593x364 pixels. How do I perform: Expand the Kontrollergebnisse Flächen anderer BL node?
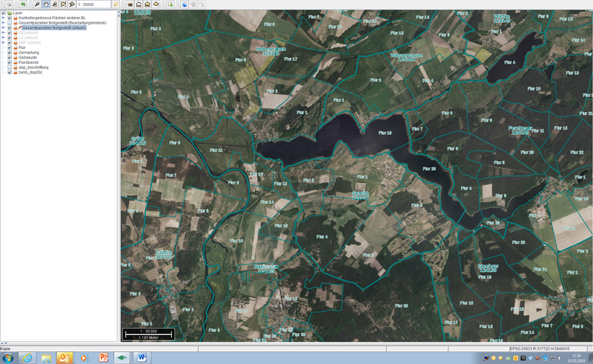(x=3, y=18)
